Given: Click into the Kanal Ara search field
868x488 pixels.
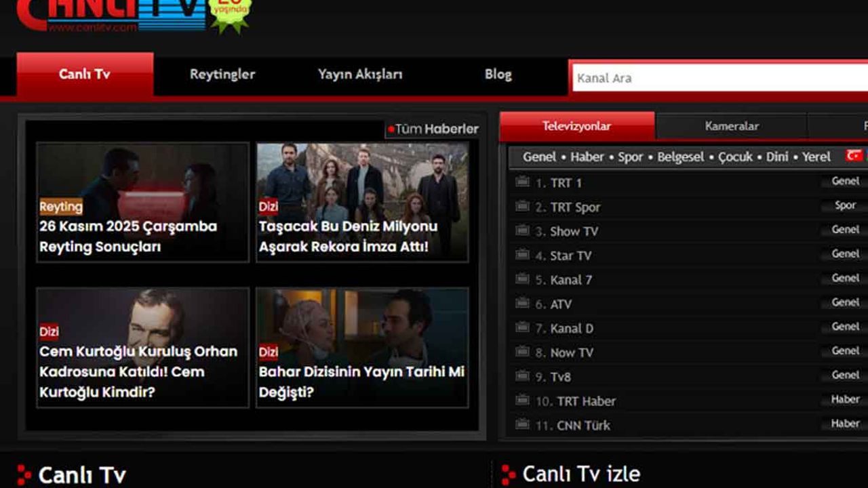Looking at the screenshot, I should pos(719,78).
